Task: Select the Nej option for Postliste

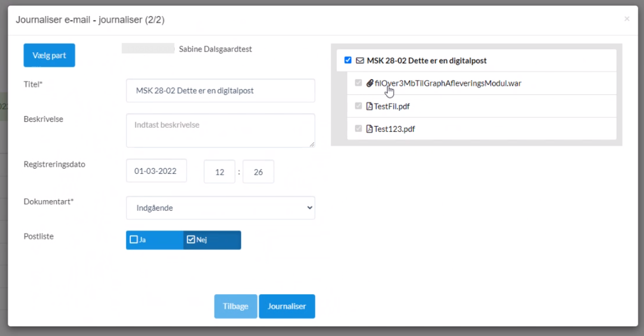Action: (x=212, y=240)
